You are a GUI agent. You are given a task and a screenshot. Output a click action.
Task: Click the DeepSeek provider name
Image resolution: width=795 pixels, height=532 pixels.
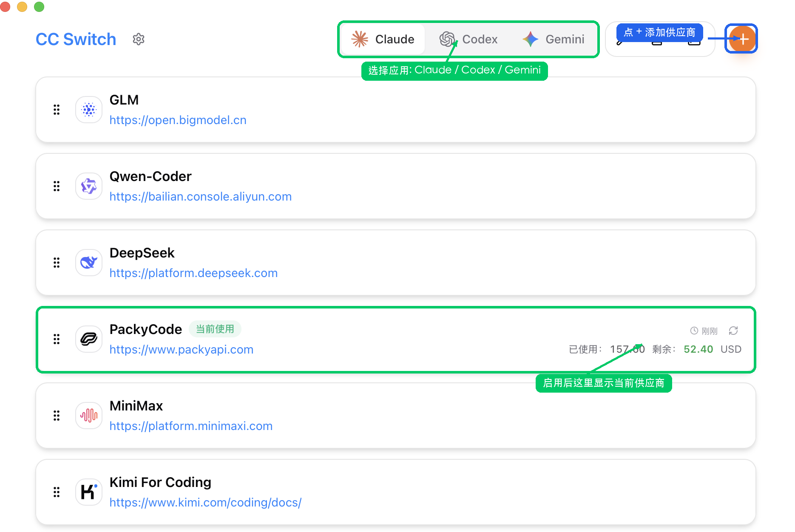coord(142,253)
